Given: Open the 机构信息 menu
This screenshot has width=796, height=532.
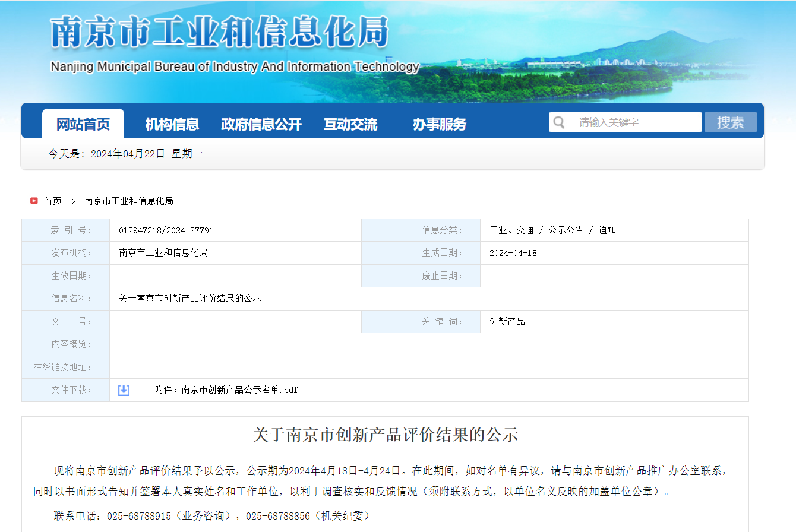Looking at the screenshot, I should pyautogui.click(x=172, y=124).
